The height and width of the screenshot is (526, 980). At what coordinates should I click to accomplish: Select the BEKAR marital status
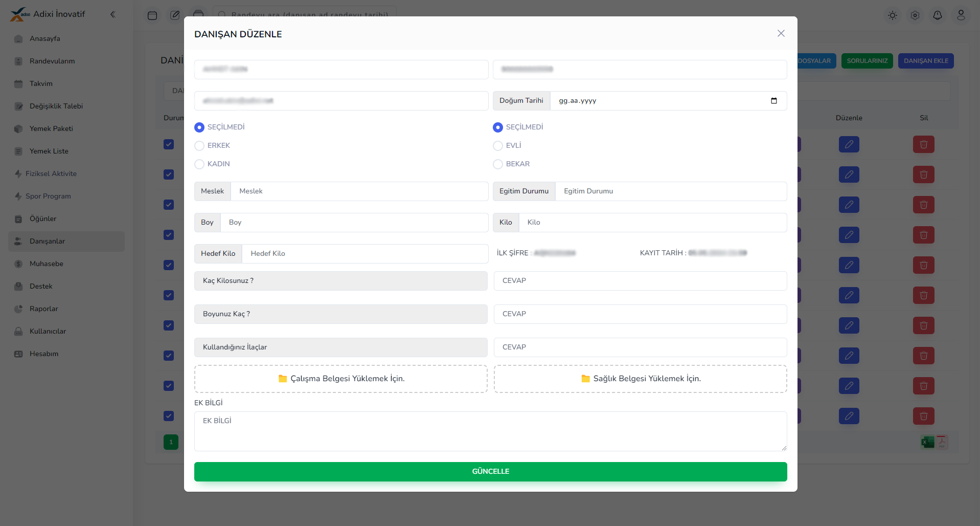498,164
